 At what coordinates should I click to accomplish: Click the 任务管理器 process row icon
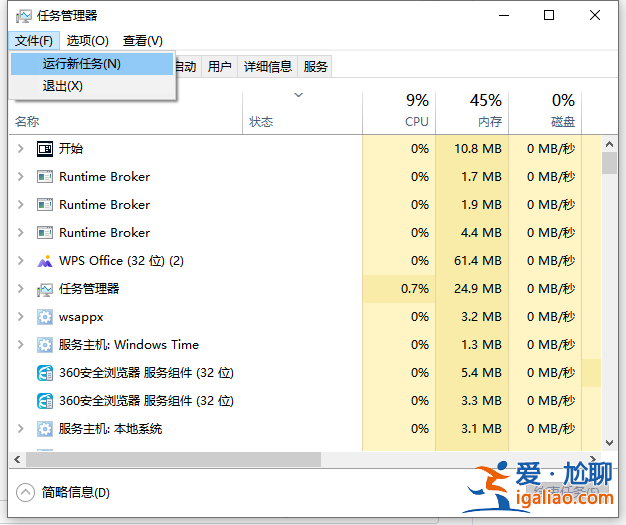[x=45, y=289]
